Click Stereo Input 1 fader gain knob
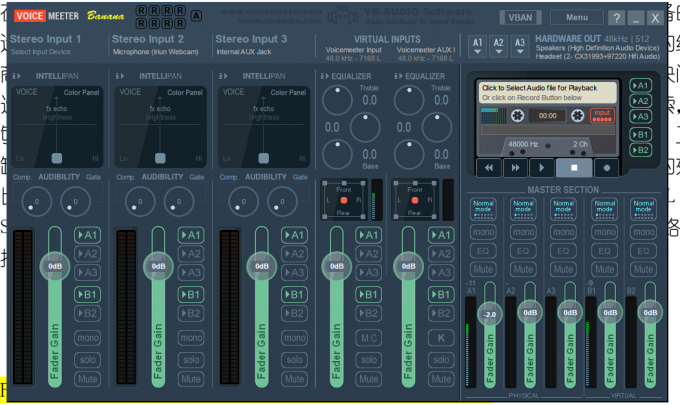This screenshot has width=680, height=405. pos(55,266)
